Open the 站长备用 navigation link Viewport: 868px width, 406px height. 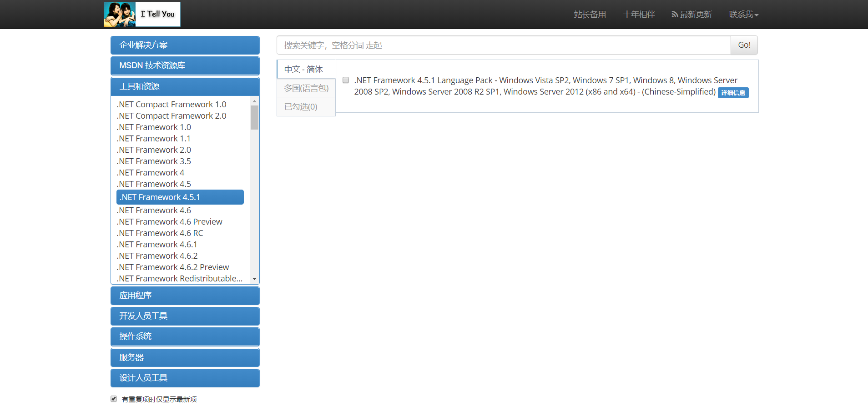pyautogui.click(x=590, y=15)
